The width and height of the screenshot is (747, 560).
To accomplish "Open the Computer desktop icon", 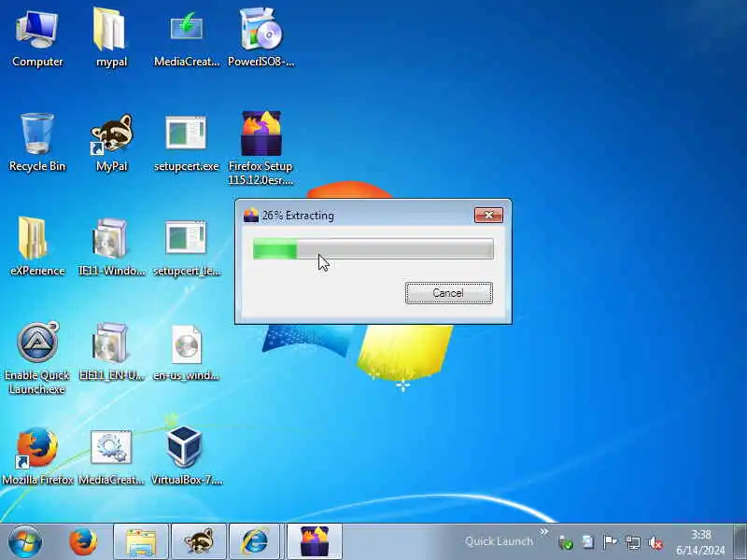I will point(37,39).
